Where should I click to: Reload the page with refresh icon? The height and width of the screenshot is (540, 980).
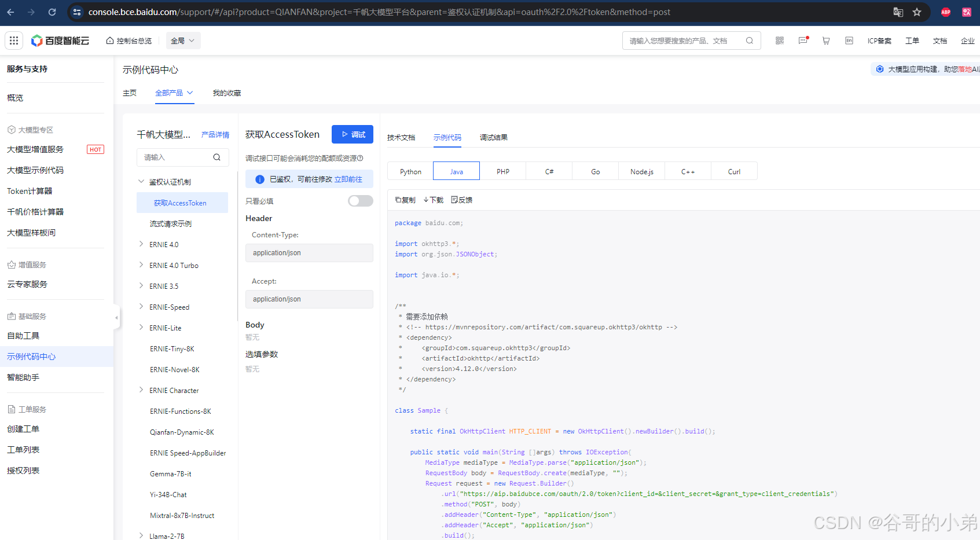coord(52,12)
